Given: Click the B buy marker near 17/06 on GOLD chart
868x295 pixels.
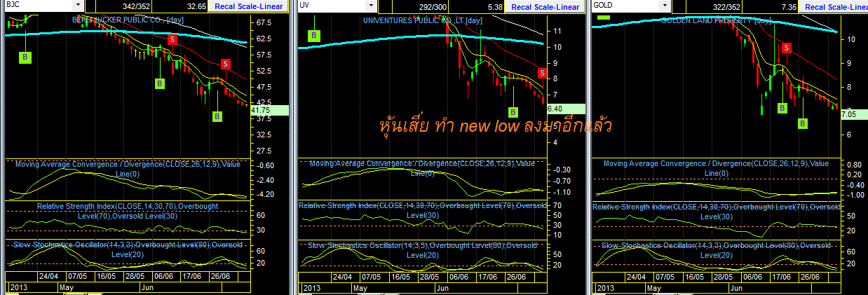Looking at the screenshot, I should point(782,107).
